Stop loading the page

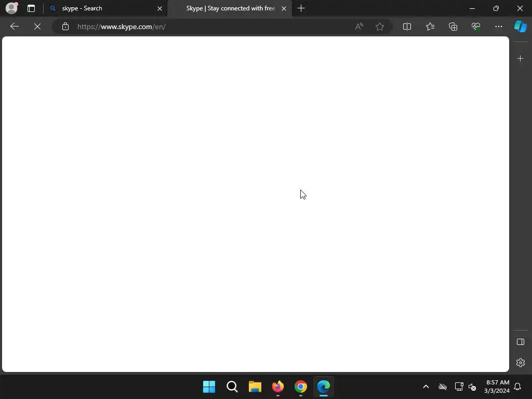pos(37,26)
